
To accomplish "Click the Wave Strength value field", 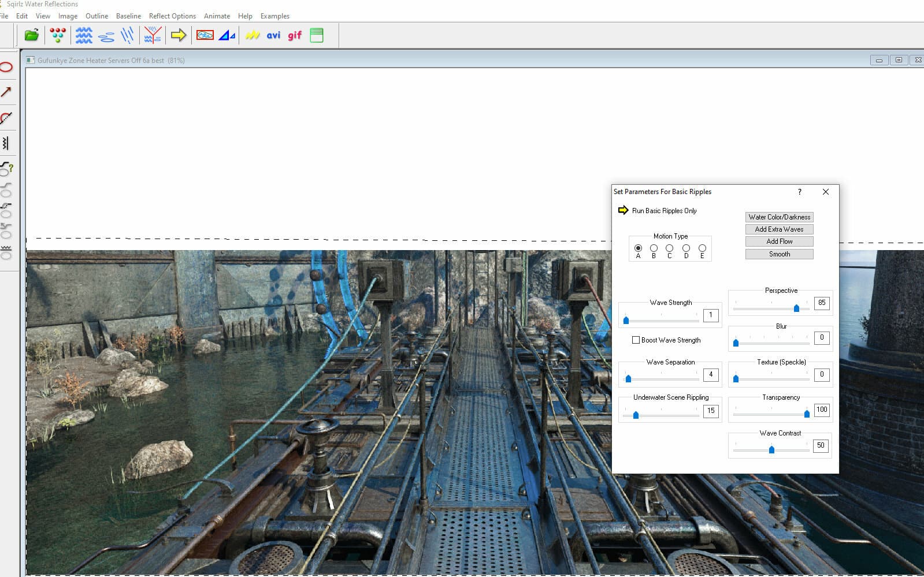I will pyautogui.click(x=711, y=315).
